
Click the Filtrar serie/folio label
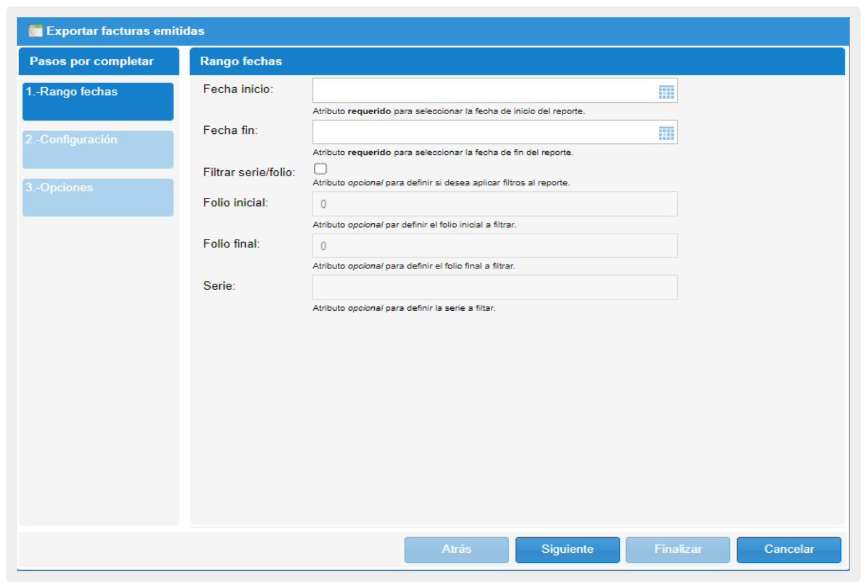click(x=249, y=173)
